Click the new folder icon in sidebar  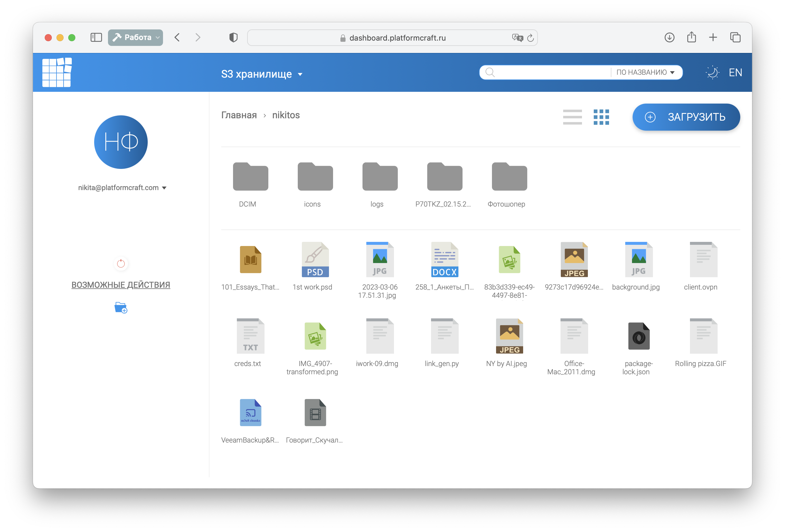point(121,308)
